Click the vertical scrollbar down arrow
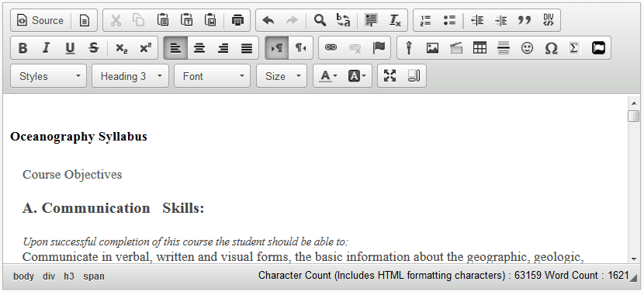Screen dimensions: 644x292 pos(634,259)
